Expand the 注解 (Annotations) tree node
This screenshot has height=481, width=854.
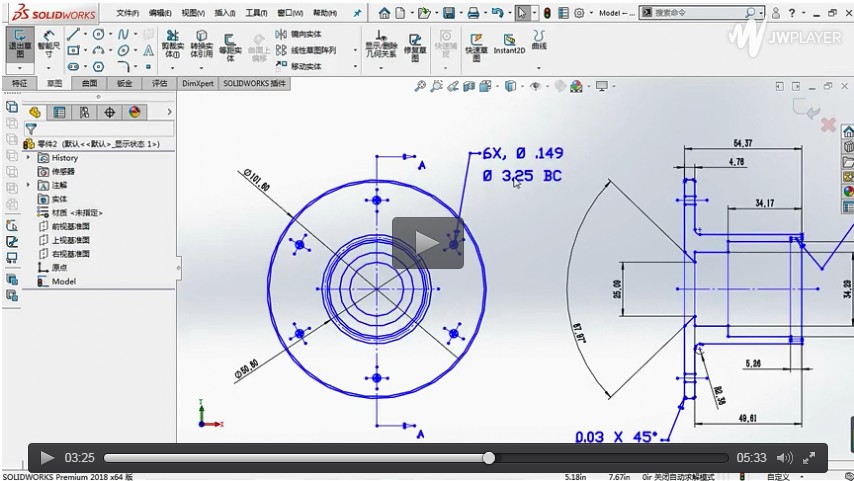(x=28, y=185)
